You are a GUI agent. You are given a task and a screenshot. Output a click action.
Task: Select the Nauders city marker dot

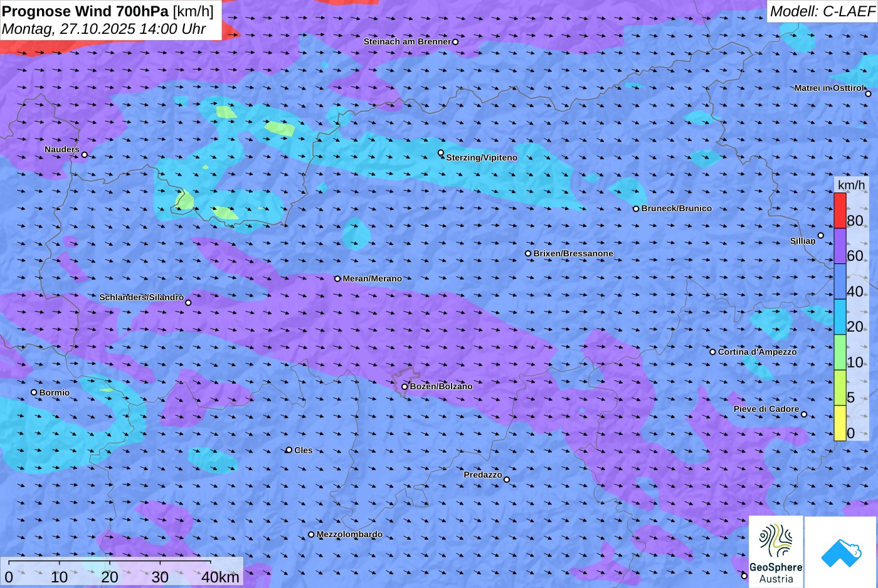coord(84,155)
